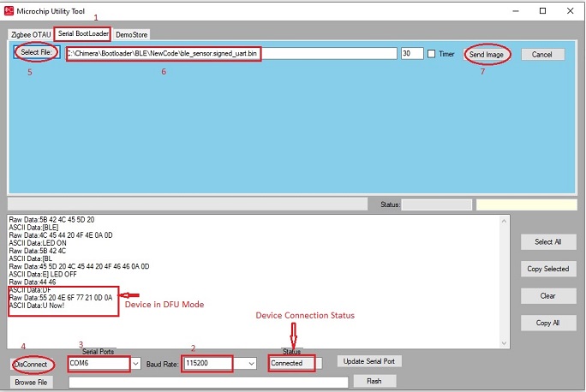Viewport: 586px width, 392px height.
Task: Click the timer value field showing 30
Action: [412, 53]
